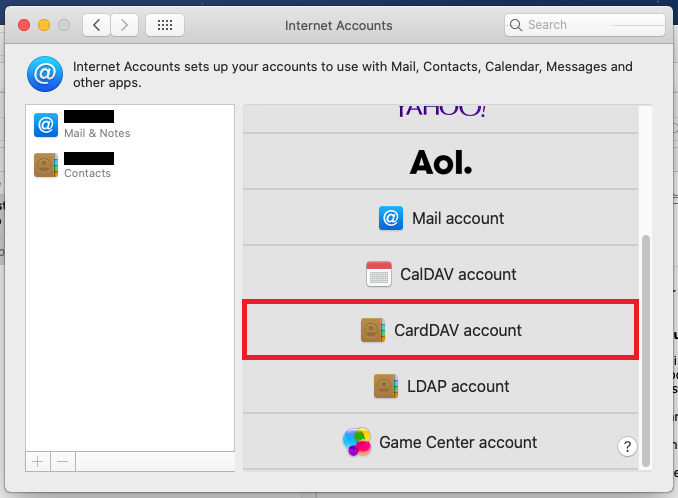678x498 pixels.
Task: Click the large blue @ Internet Accounts icon
Action: [45, 74]
